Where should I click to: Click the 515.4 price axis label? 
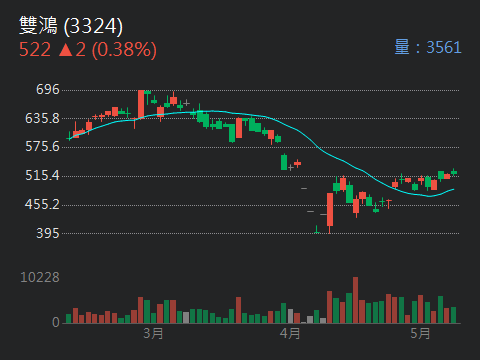tap(42, 175)
